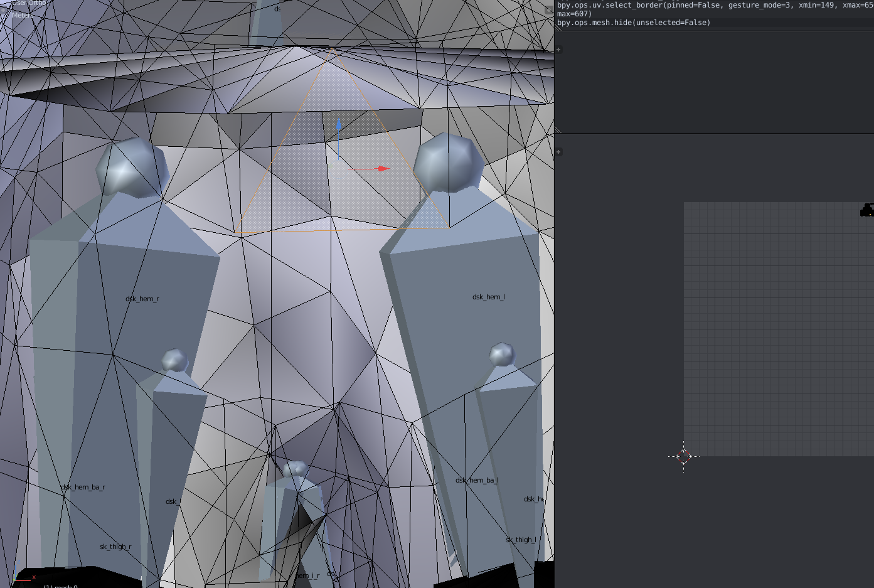Image resolution: width=874 pixels, height=588 pixels.
Task: Click the blue Z axis manipulator arrow
Action: point(339,125)
